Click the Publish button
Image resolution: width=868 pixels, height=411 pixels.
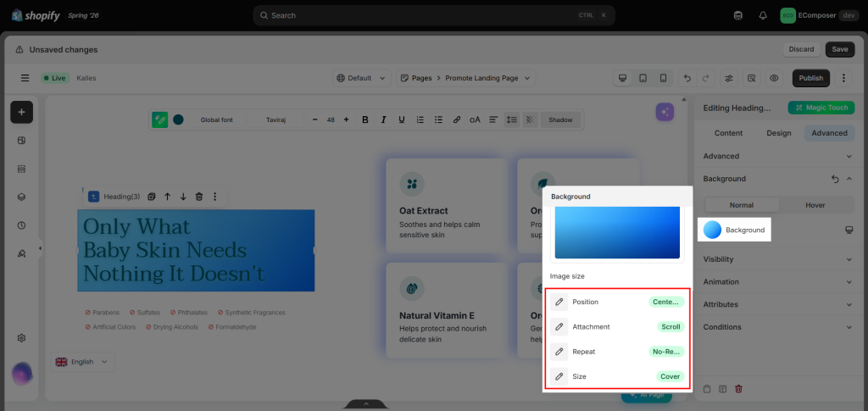tap(811, 78)
